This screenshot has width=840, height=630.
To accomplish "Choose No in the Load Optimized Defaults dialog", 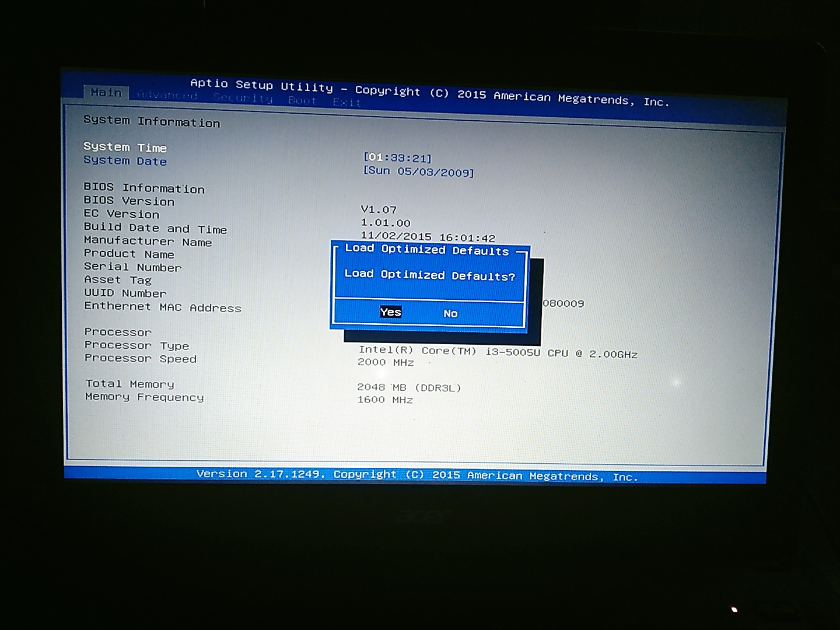I will pos(450,314).
